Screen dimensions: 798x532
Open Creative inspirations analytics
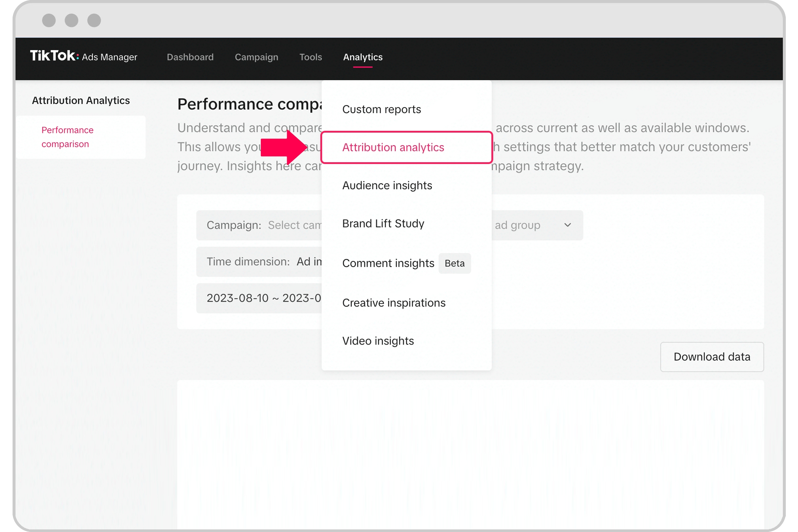(394, 302)
